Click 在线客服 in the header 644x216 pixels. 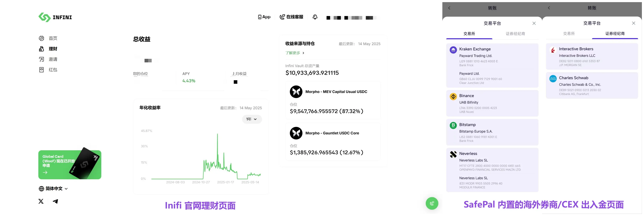(x=291, y=17)
